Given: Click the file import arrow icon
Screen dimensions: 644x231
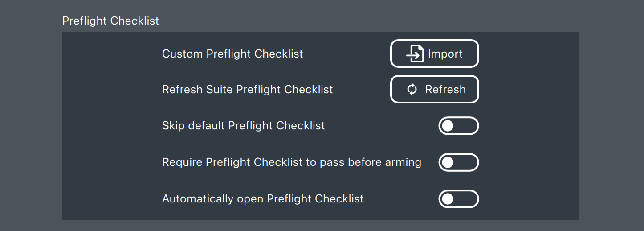Looking at the screenshot, I should pyautogui.click(x=415, y=54).
